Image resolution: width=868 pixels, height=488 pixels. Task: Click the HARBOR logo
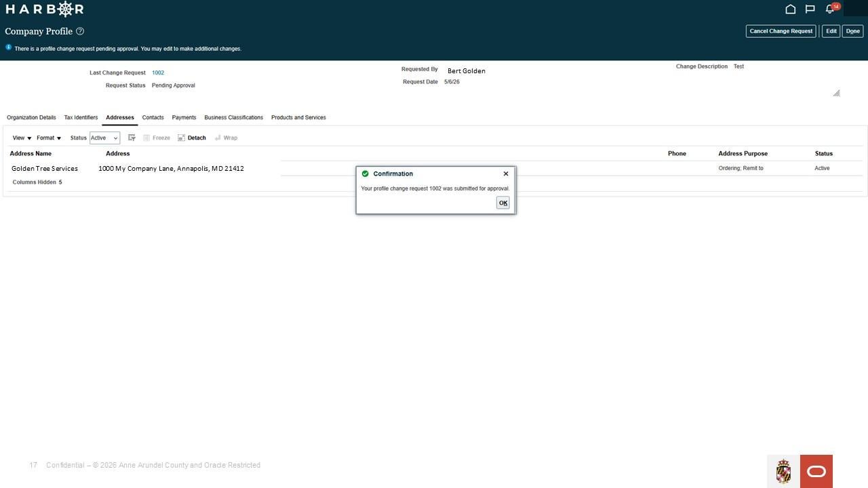pyautogui.click(x=45, y=9)
